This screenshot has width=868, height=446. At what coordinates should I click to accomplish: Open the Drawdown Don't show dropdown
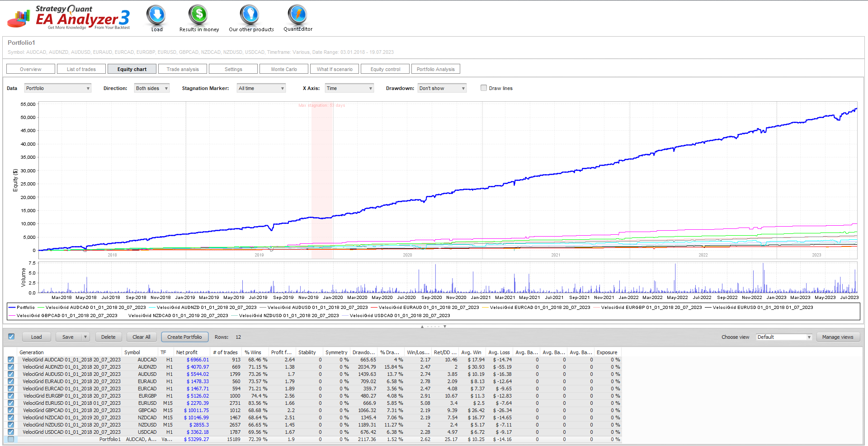(442, 88)
